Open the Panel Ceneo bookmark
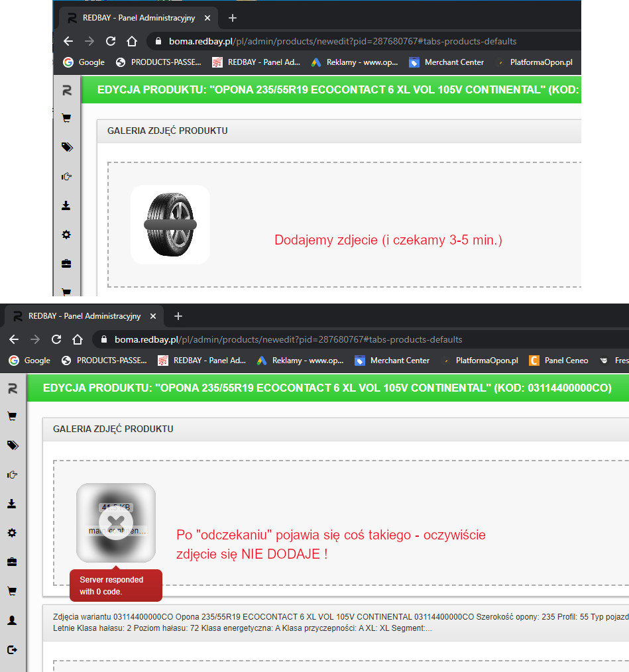Image resolution: width=629 pixels, height=672 pixels. (560, 361)
